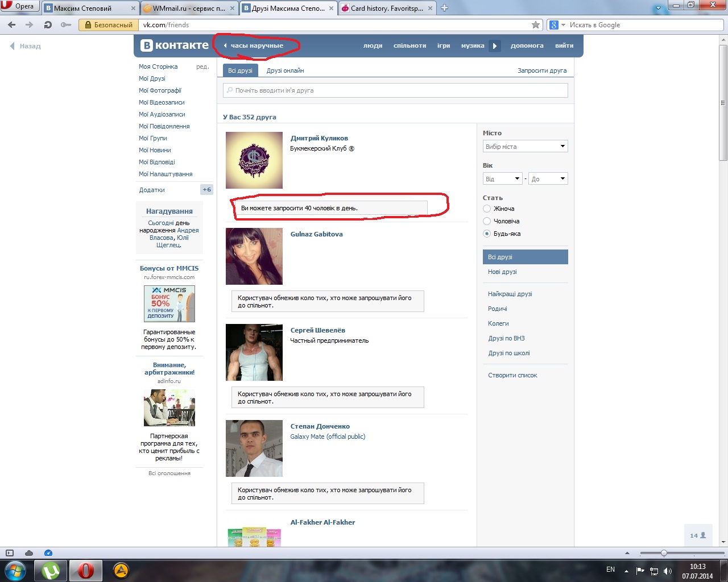The width and height of the screenshot is (728, 582).
Task: Click the zoom slider handle in status bar
Action: tap(664, 553)
